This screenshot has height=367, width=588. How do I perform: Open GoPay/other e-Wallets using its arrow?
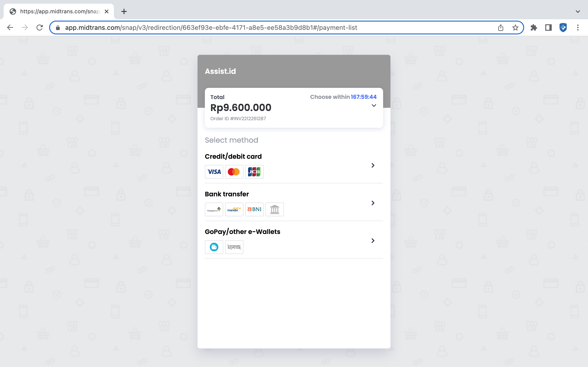tap(373, 241)
